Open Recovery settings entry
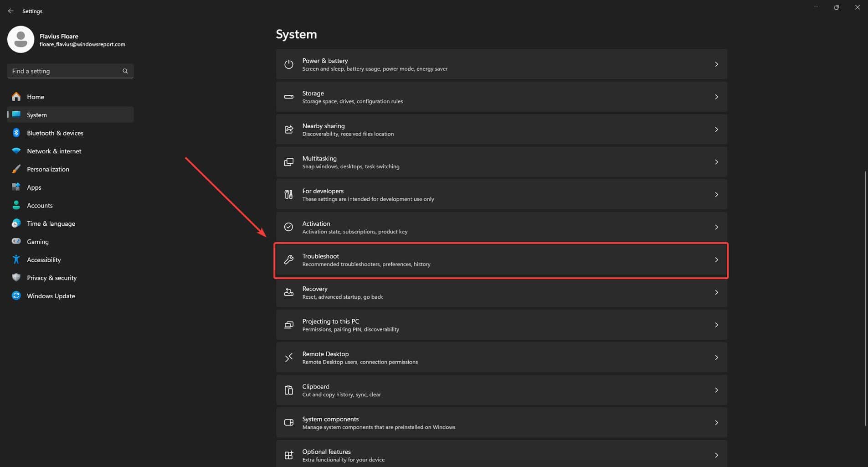This screenshot has height=467, width=868. pyautogui.click(x=501, y=292)
